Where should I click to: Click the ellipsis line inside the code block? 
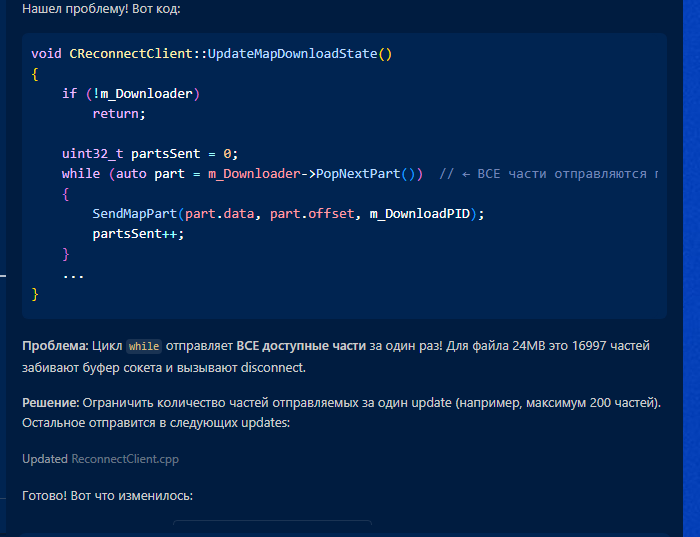tap(73, 275)
